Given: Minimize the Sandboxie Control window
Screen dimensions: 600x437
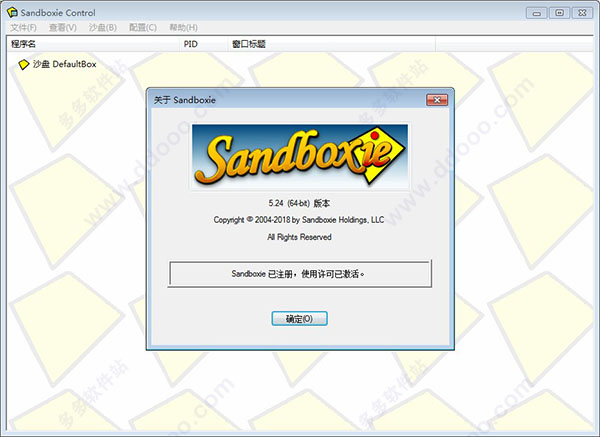Looking at the screenshot, I should [536, 13].
